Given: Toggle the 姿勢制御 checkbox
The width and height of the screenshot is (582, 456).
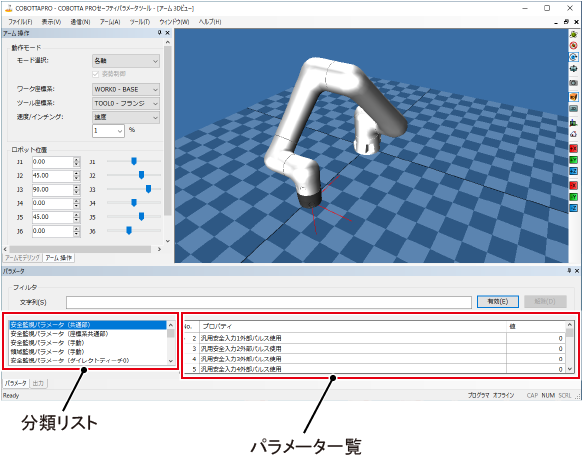Looking at the screenshot, I should click(x=95, y=74).
